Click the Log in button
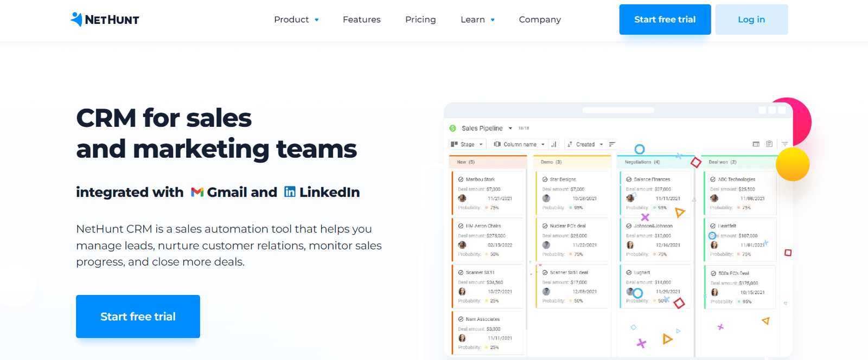868x360 pixels. [x=751, y=20]
